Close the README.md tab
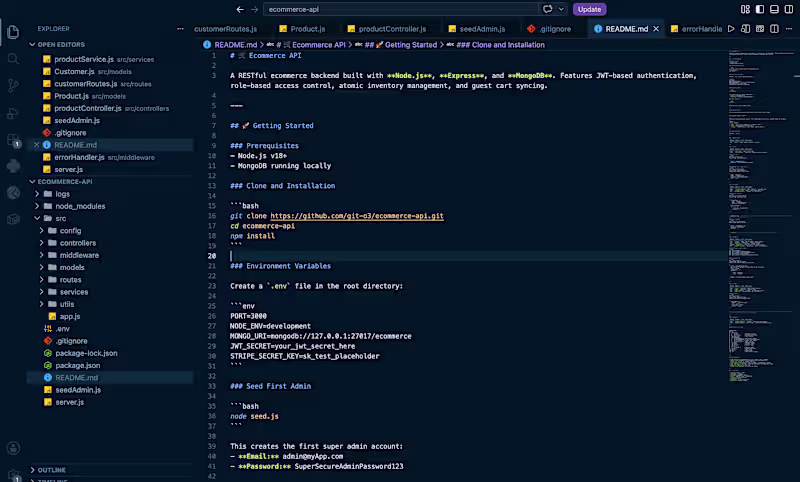The width and height of the screenshot is (800, 482). pos(656,29)
